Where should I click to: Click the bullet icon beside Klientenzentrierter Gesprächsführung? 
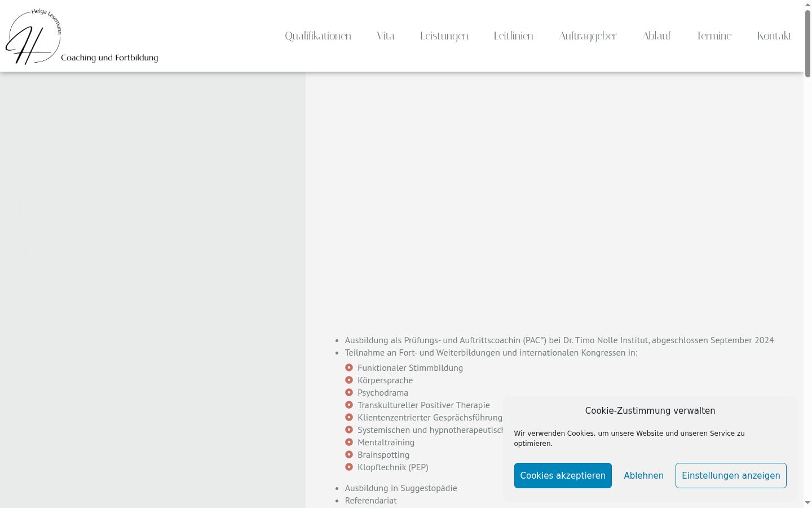click(349, 417)
